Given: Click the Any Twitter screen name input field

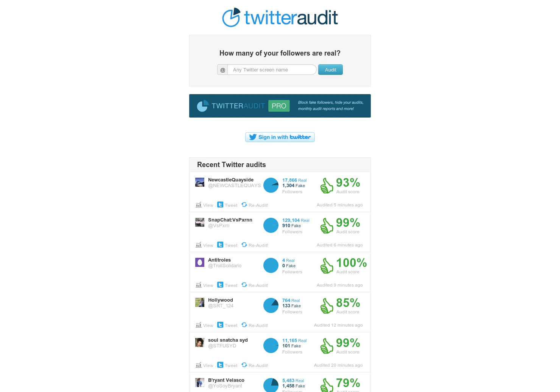Looking at the screenshot, I should (272, 70).
